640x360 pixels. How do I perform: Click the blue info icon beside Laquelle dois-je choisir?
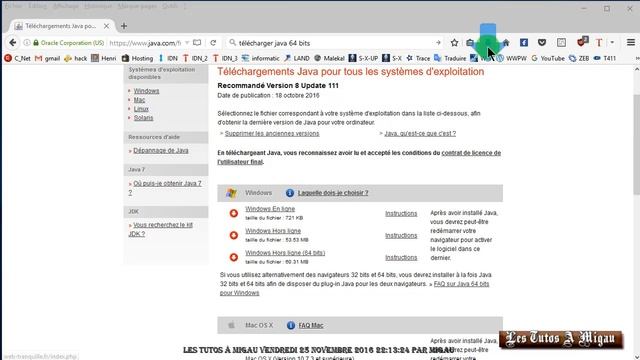pos(290,193)
